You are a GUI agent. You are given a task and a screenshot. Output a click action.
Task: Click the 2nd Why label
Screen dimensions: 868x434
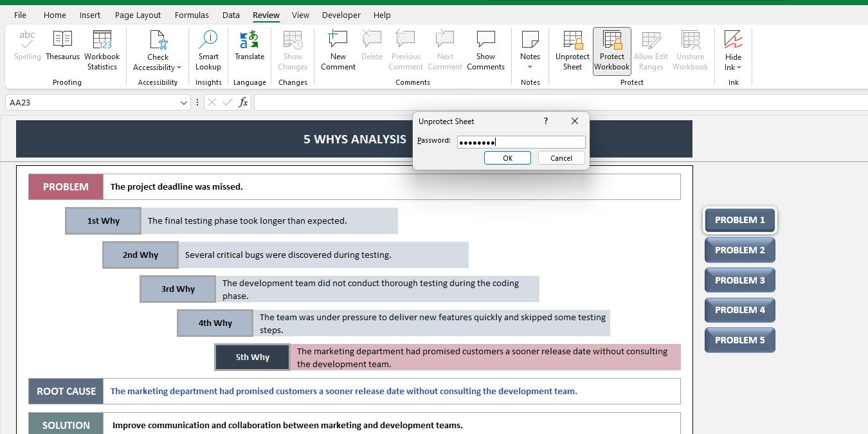click(140, 255)
